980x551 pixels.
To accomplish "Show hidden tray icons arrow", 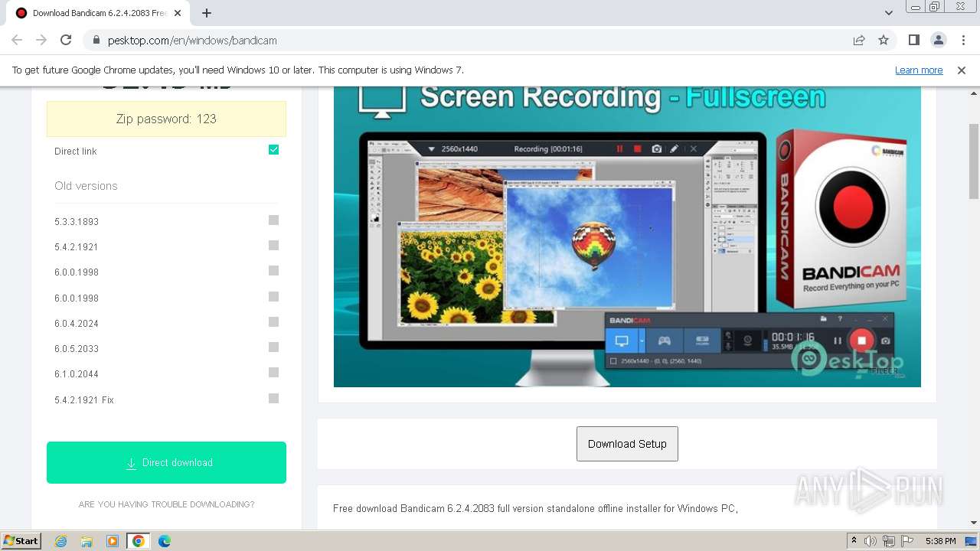I will pos(854,541).
